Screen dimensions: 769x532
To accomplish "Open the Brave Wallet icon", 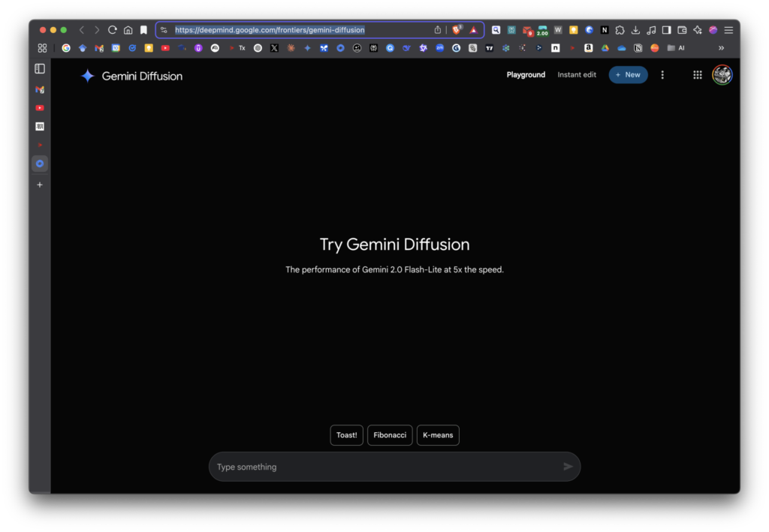I will (682, 30).
